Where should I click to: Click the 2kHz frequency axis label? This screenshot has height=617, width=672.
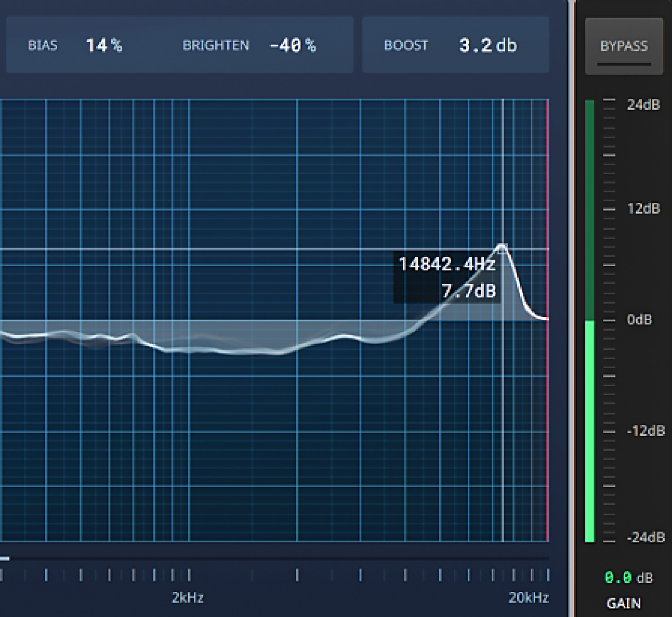188,597
